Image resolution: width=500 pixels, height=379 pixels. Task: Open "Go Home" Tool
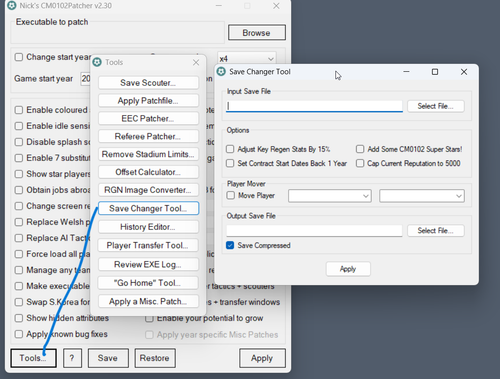pos(148,283)
